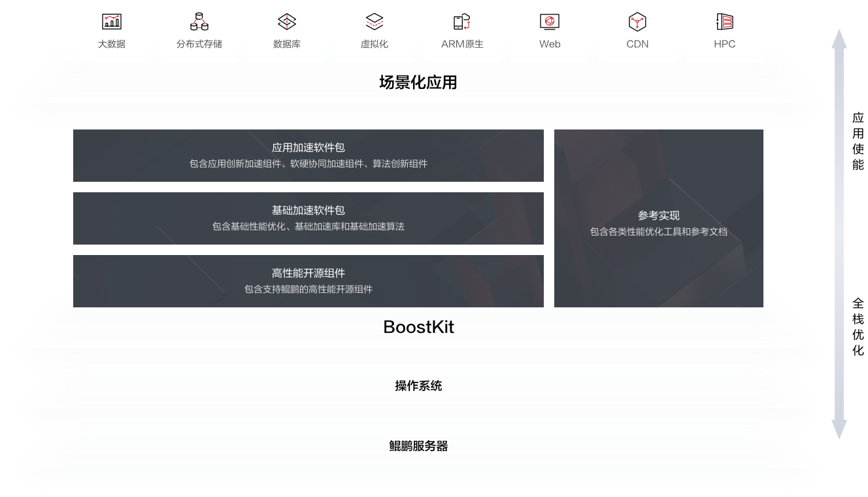The width and height of the screenshot is (868, 497).
Task: Click the CDN hexagon icon
Action: pyautogui.click(x=637, y=22)
